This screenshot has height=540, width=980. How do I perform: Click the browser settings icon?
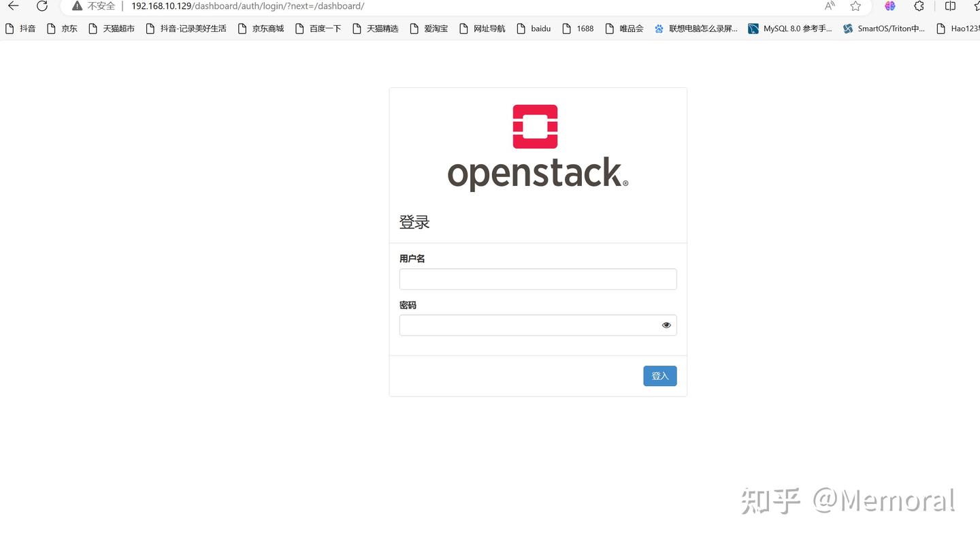click(919, 5)
